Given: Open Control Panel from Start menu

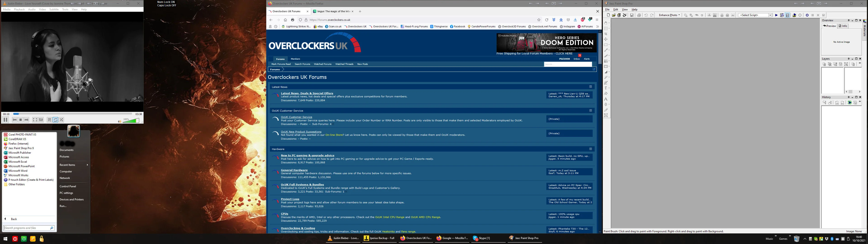Looking at the screenshot, I should [68, 186].
